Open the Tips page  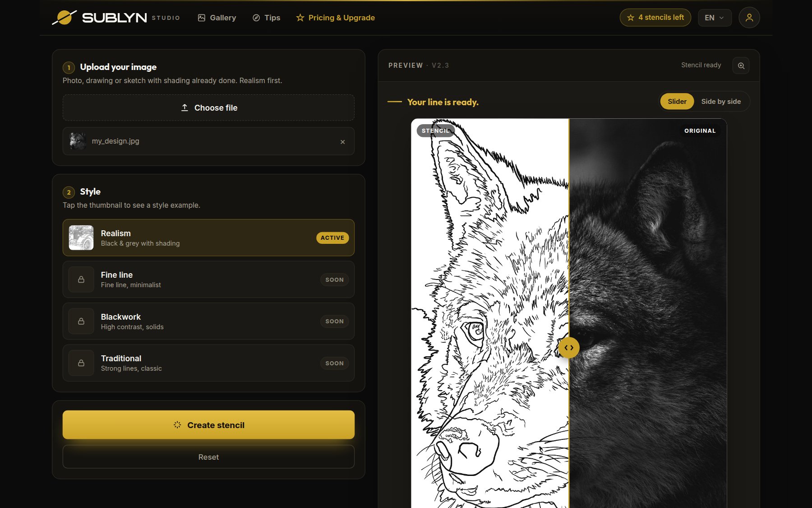tap(267, 18)
